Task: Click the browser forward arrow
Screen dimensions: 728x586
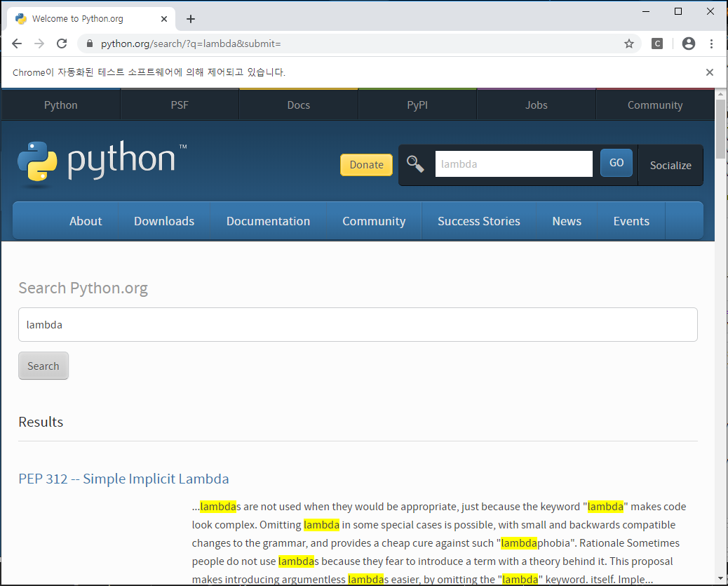Action: tap(39, 44)
